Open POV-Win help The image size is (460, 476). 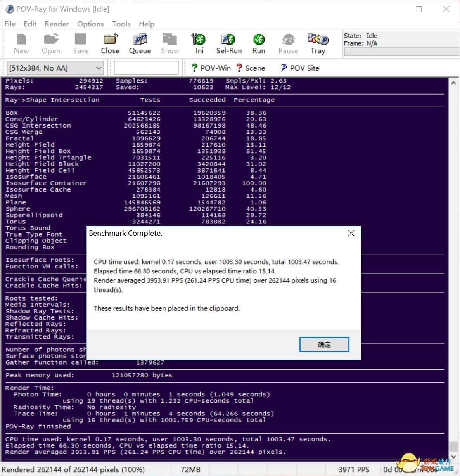(211, 68)
